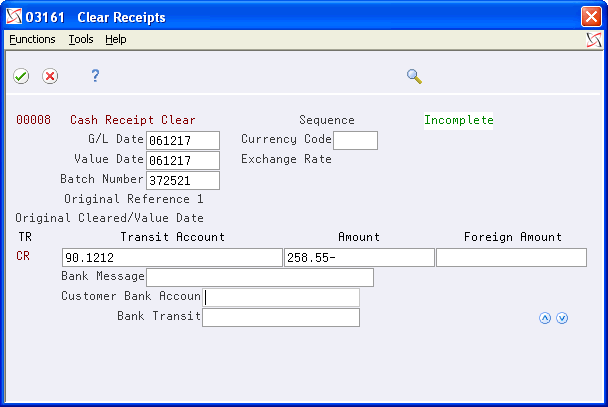Click the JD Edwards logo in title bar
This screenshot has height=407, width=608.
point(14,17)
